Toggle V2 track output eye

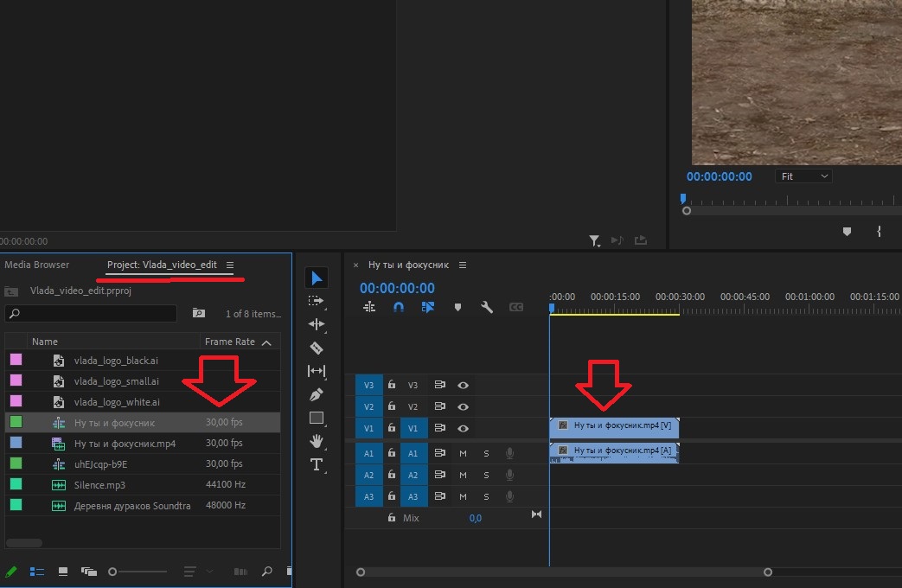point(463,406)
